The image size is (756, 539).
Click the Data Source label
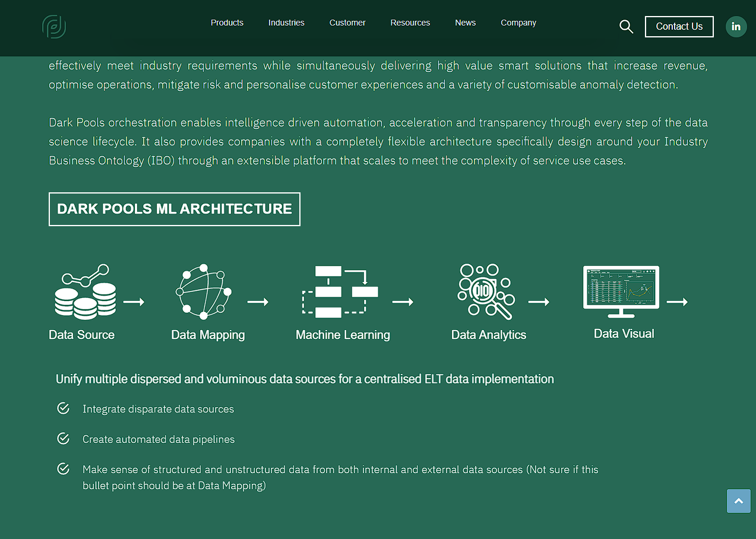(x=82, y=335)
